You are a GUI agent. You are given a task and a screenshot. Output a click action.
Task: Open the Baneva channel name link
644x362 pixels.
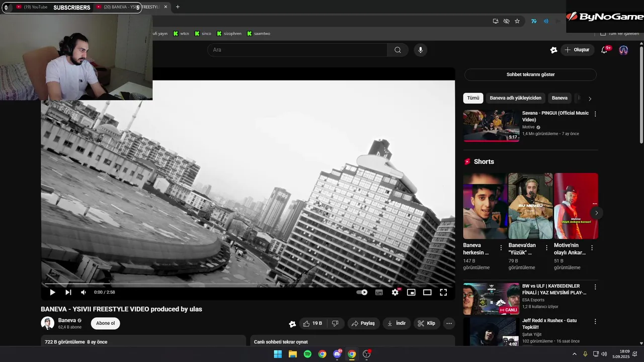67,320
